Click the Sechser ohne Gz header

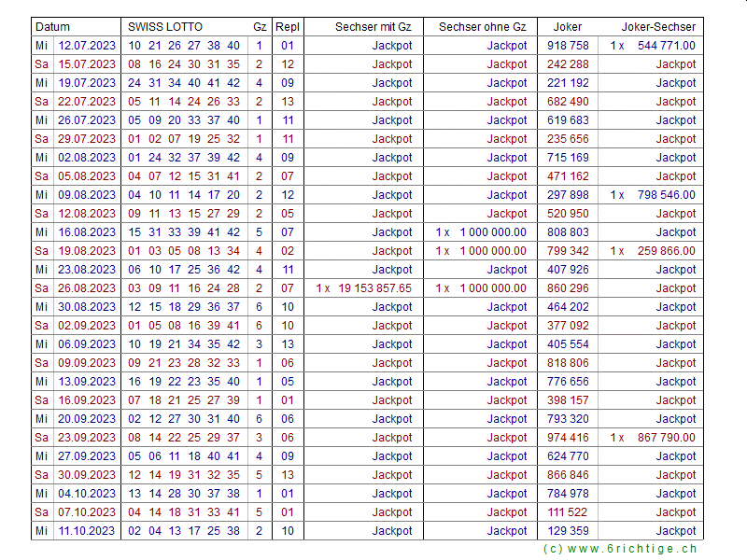tap(482, 27)
